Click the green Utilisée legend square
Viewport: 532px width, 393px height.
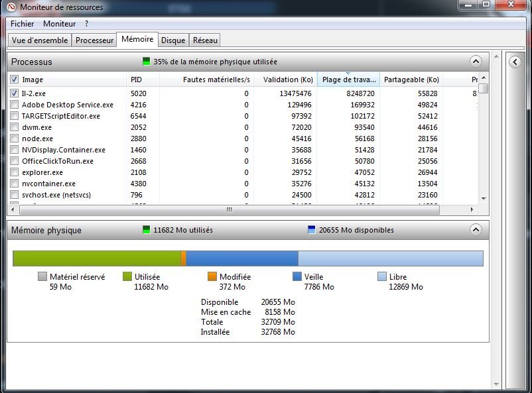(x=128, y=277)
